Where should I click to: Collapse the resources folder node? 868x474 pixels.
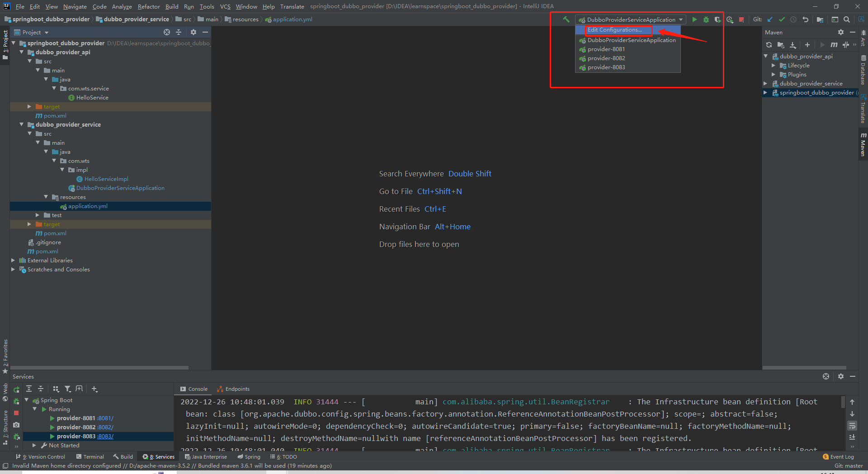pyautogui.click(x=46, y=197)
